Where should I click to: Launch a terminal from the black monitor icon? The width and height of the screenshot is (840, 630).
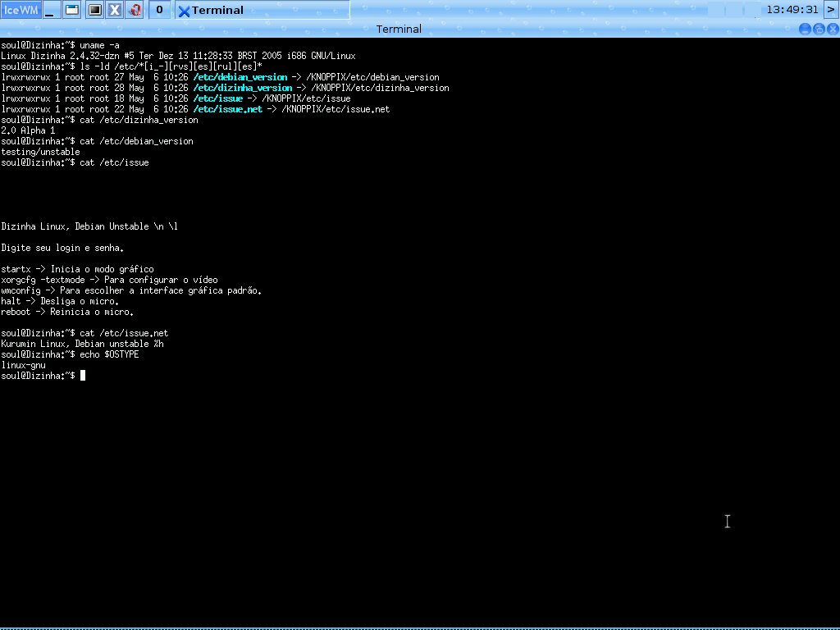(x=94, y=10)
